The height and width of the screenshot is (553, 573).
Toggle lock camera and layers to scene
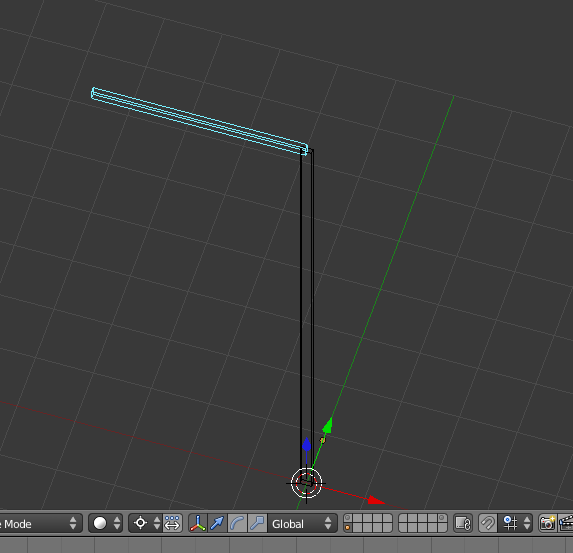tap(463, 523)
